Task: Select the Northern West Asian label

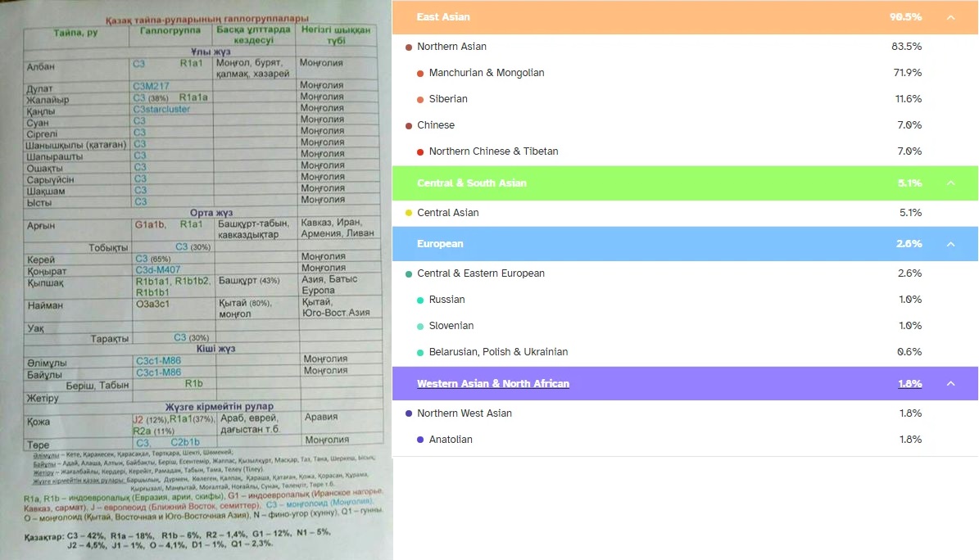Action: click(x=464, y=413)
